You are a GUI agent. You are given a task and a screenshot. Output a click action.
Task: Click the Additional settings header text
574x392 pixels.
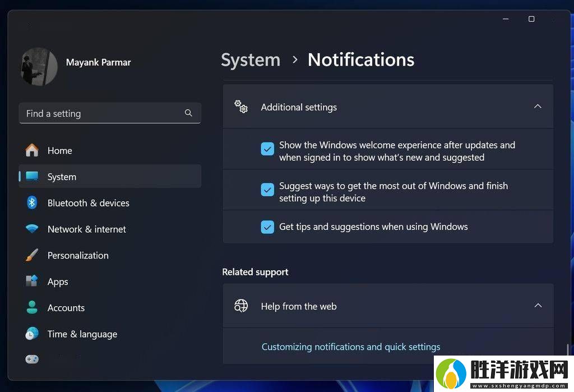299,107
